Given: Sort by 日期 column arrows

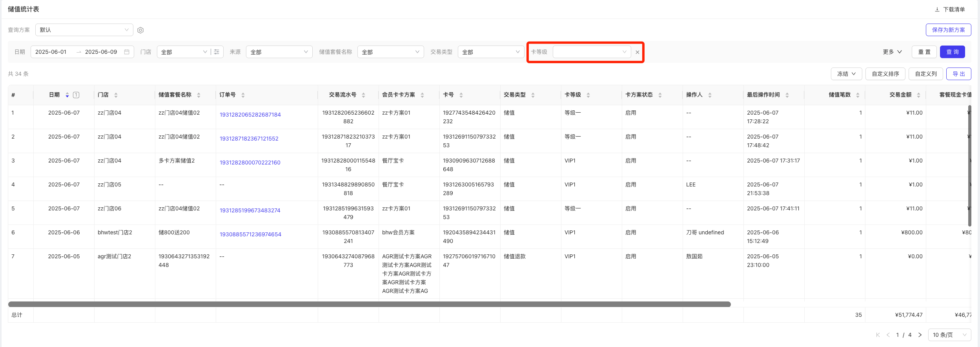Looking at the screenshot, I should pyautogui.click(x=67, y=95).
